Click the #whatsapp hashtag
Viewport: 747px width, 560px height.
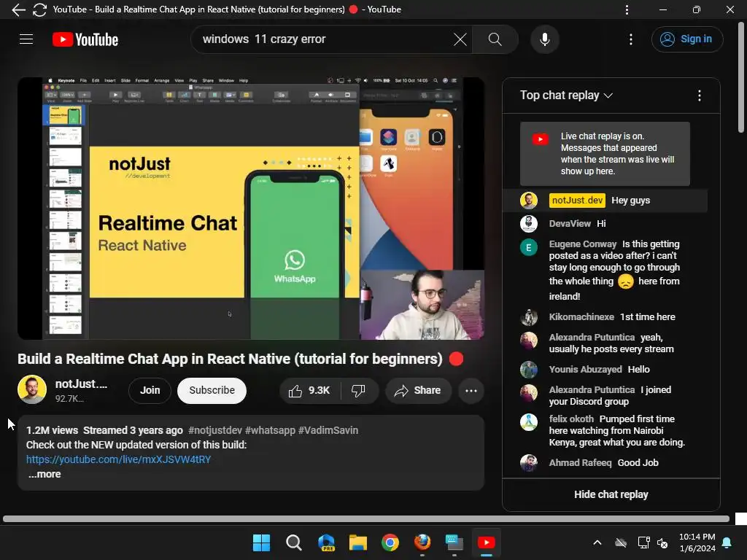[270, 430]
